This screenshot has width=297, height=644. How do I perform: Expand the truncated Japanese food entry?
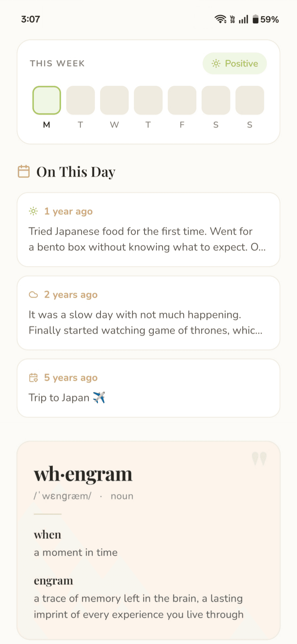point(148,230)
